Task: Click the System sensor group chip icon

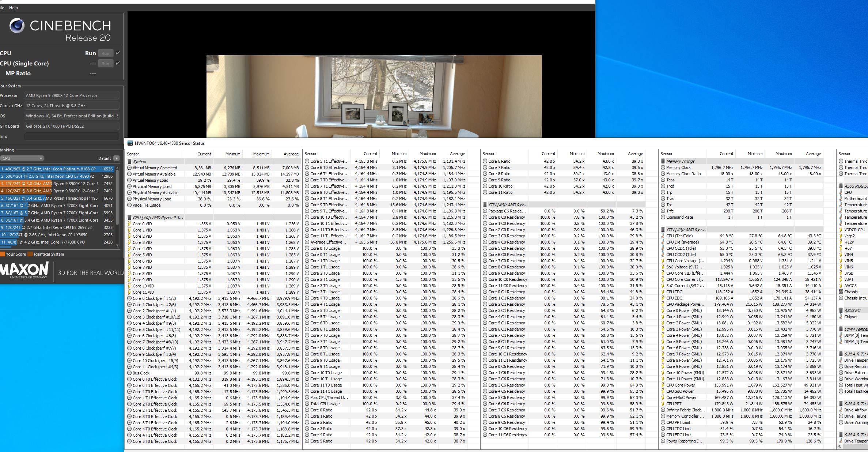Action: [129, 161]
